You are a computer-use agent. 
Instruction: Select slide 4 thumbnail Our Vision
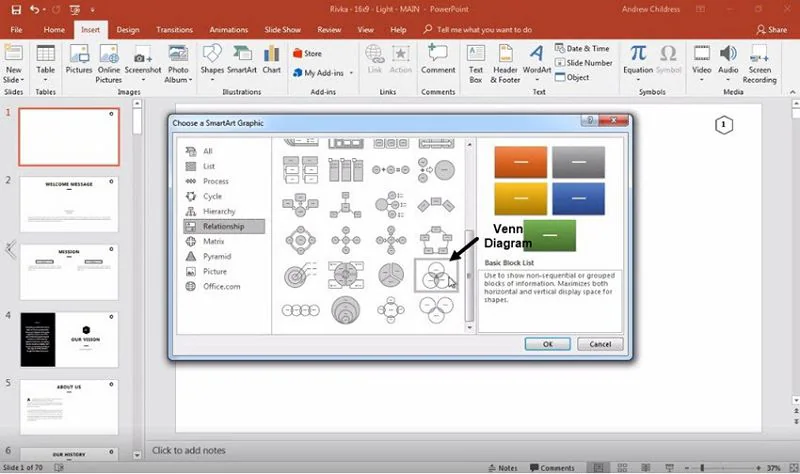pos(69,339)
